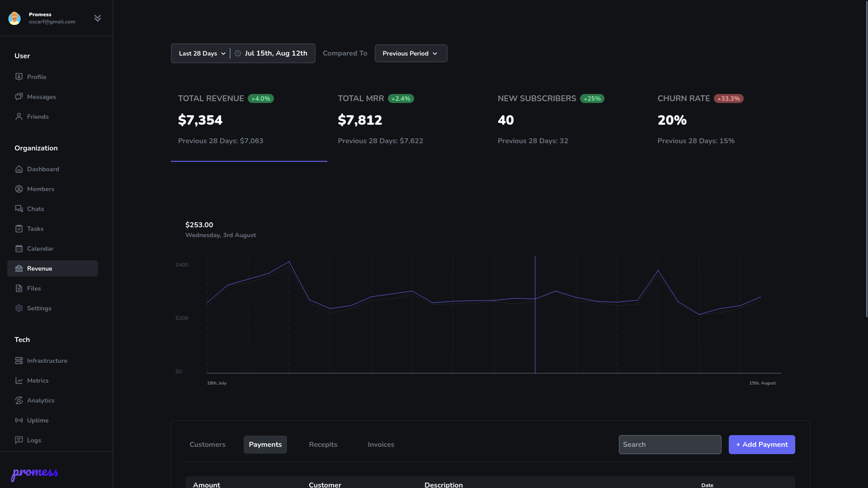
Task: Open the Last 28 Days range selector
Action: click(x=201, y=53)
